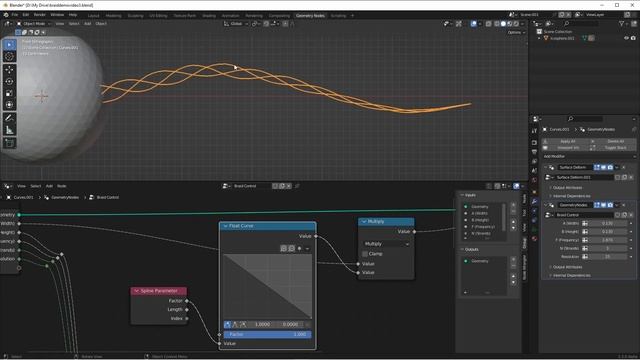Collapse the Multiply node
Viewport: 640px width, 360px height.
pos(364,221)
